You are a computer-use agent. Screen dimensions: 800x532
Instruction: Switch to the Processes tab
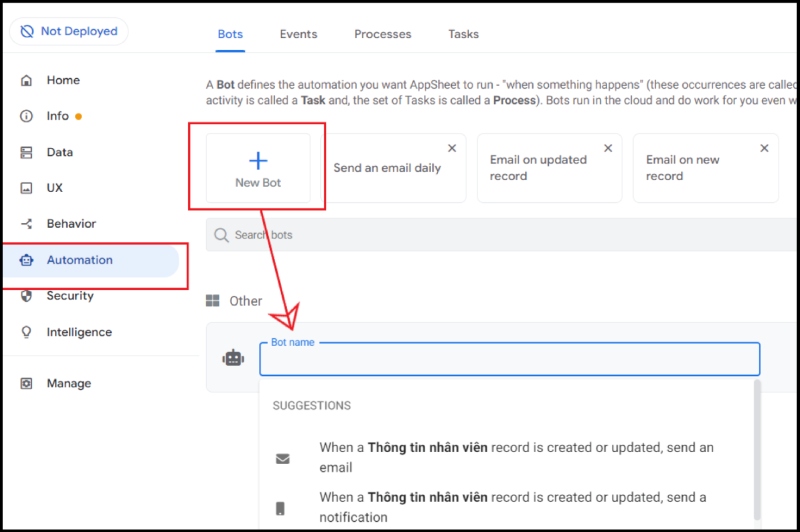point(383,34)
